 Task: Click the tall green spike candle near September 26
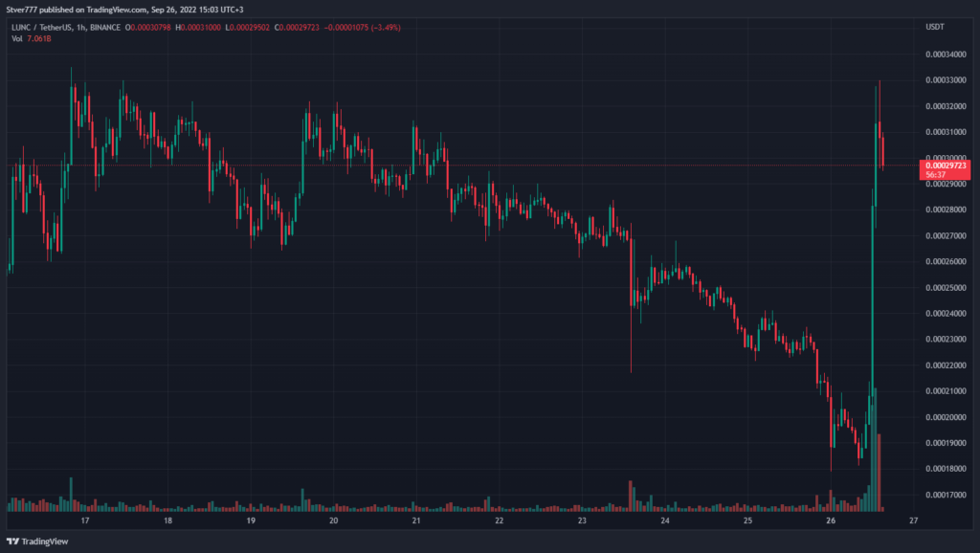pos(875,287)
